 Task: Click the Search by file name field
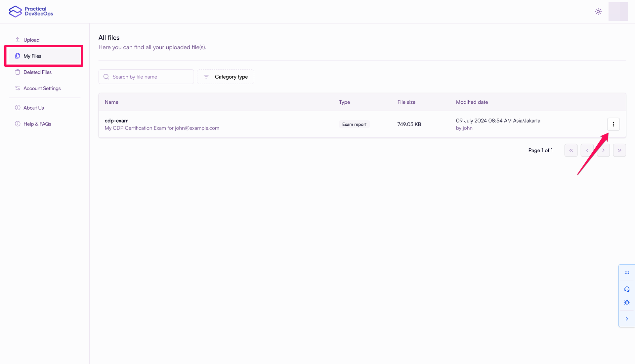(146, 77)
